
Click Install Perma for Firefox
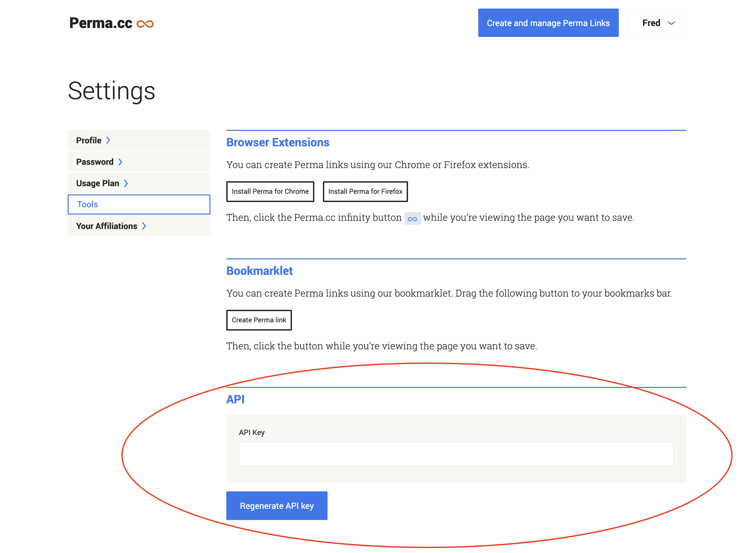[365, 191]
